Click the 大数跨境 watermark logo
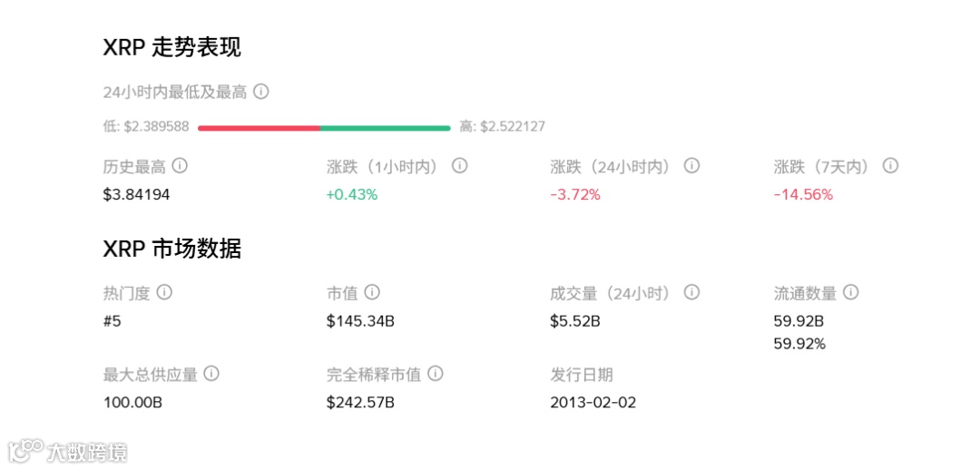The width and height of the screenshot is (980, 470). click(x=68, y=451)
